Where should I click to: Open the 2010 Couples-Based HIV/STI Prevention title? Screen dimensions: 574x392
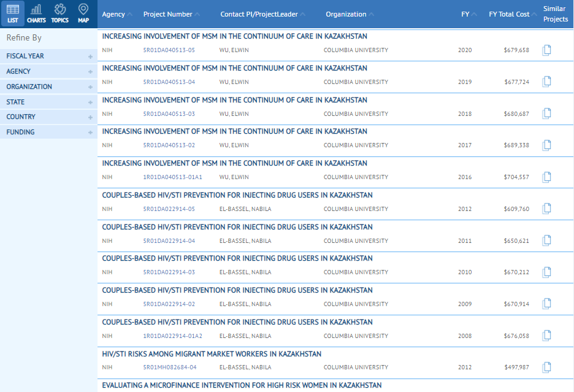[x=237, y=259]
